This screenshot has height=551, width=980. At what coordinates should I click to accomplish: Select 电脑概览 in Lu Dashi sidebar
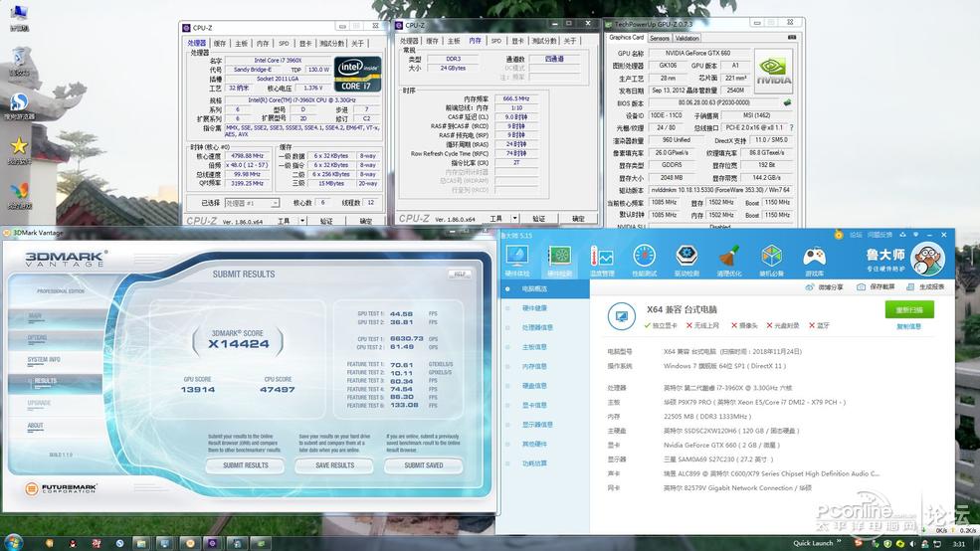coord(544,288)
